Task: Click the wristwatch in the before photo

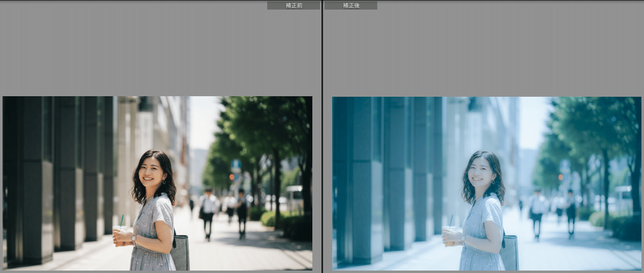Action: [x=134, y=238]
